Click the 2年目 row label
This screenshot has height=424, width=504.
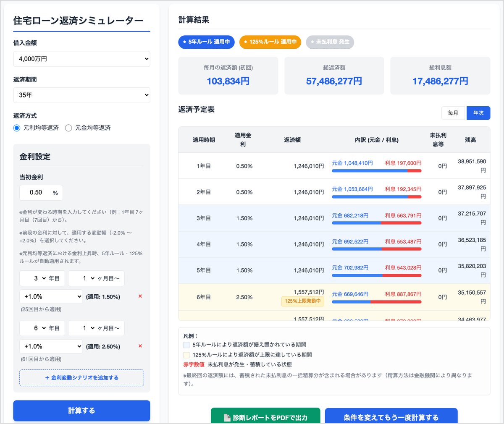(204, 192)
